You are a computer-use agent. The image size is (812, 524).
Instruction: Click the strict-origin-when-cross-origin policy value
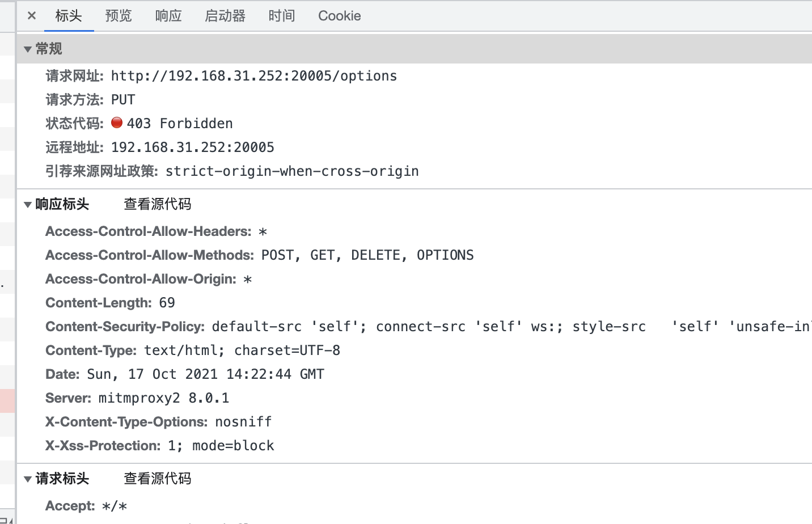pos(292,171)
